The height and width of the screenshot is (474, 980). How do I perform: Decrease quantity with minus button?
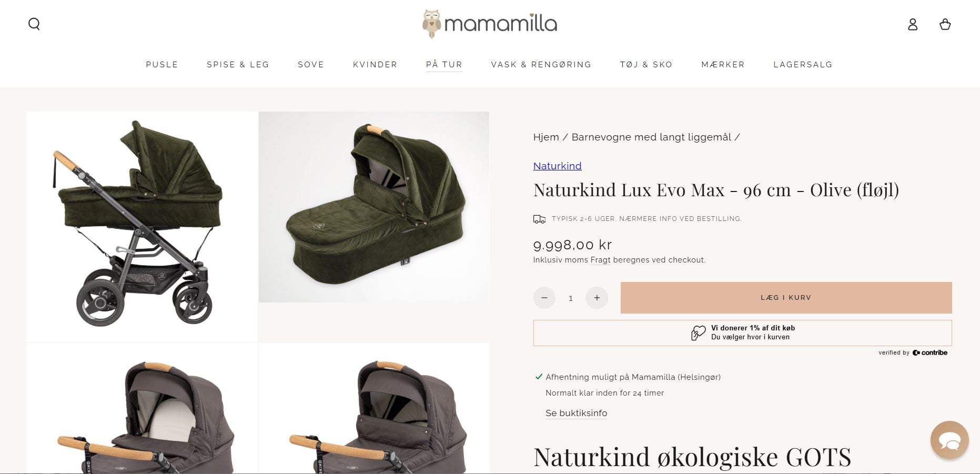click(x=544, y=298)
